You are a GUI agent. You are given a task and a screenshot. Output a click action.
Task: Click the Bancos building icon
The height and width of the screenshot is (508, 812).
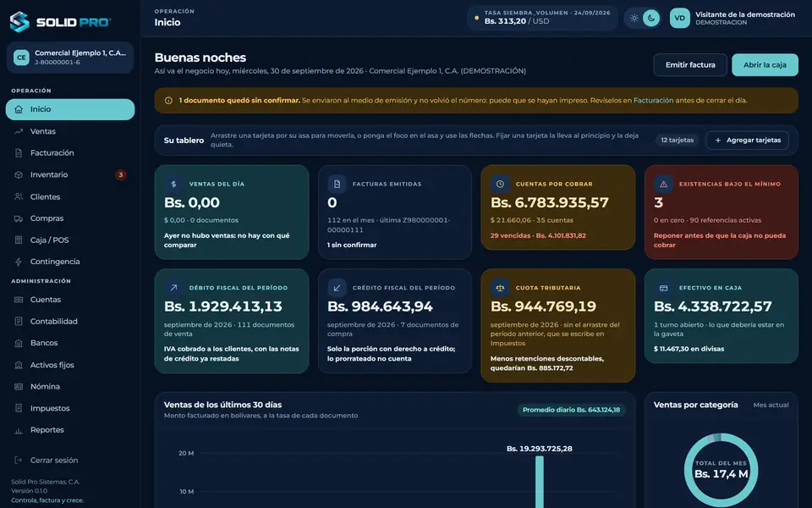click(x=19, y=343)
